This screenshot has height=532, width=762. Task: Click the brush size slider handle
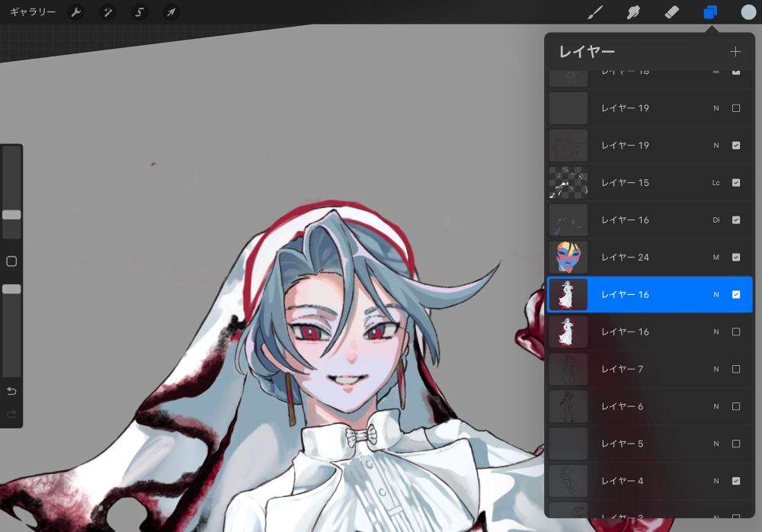11,214
